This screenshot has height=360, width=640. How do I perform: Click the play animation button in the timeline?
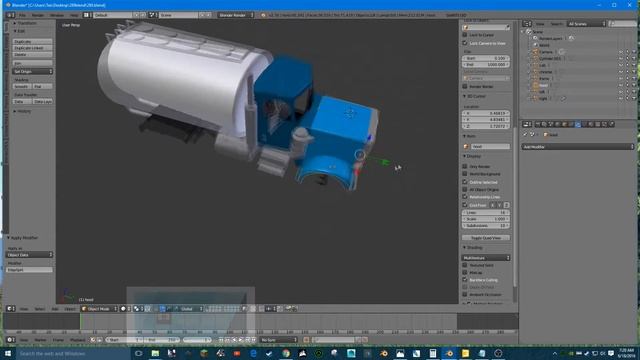click(x=241, y=340)
